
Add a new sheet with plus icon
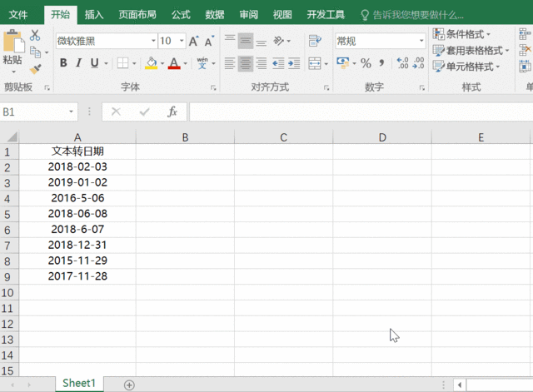coord(129,385)
